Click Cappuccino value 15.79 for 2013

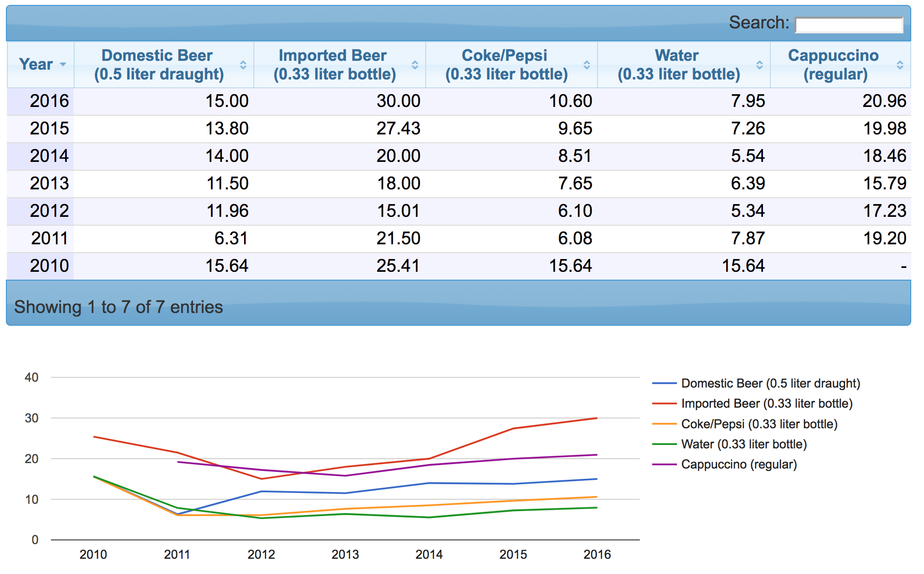pyautogui.click(x=885, y=184)
